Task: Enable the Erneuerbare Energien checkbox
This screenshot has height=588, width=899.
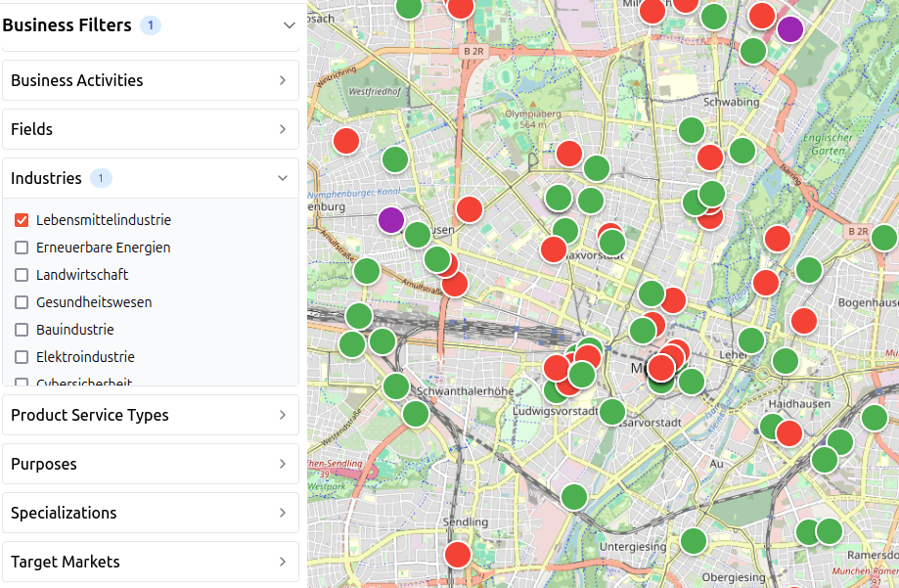Action: tap(22, 248)
